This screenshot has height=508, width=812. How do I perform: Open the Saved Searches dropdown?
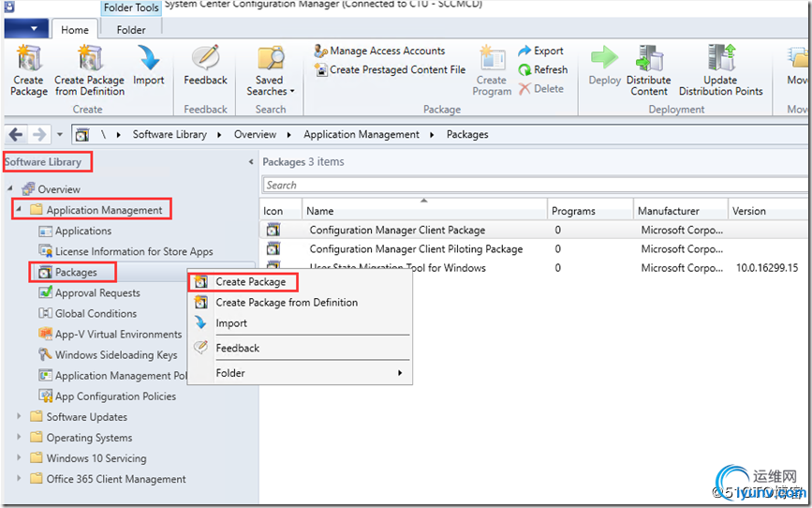(x=270, y=71)
